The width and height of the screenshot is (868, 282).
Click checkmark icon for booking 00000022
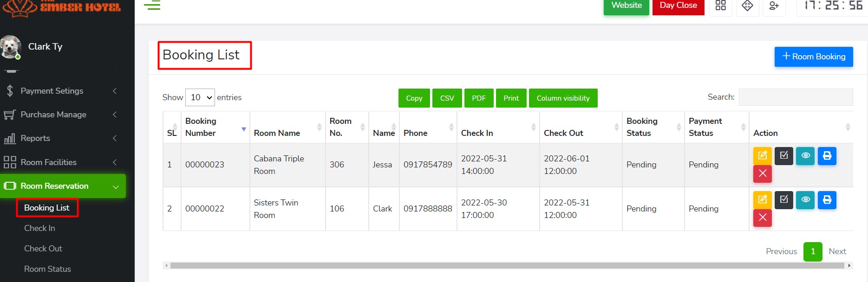783,199
